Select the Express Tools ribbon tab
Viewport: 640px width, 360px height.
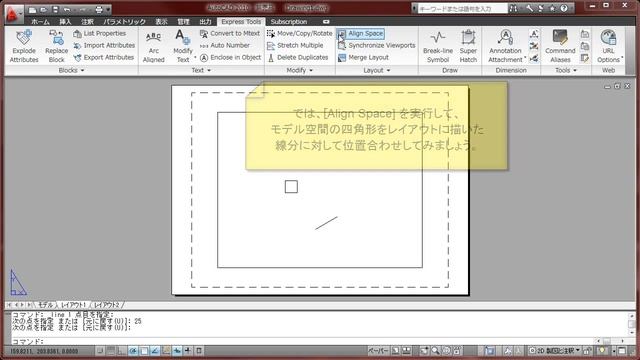tap(241, 22)
